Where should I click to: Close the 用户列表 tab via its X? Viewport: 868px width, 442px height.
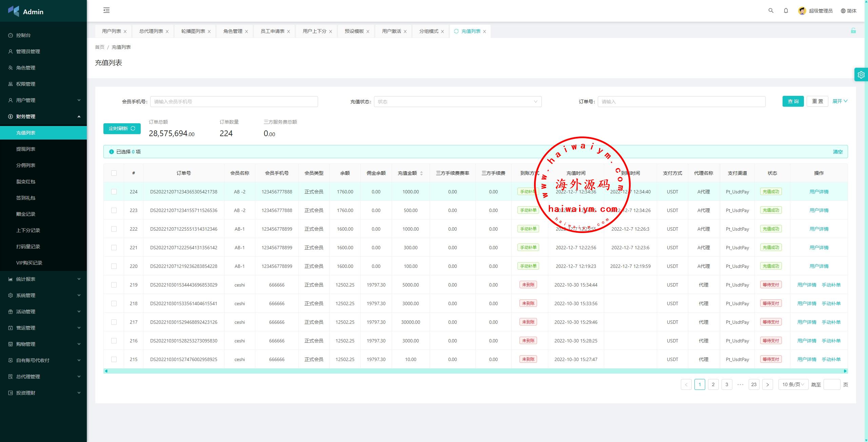pos(125,31)
